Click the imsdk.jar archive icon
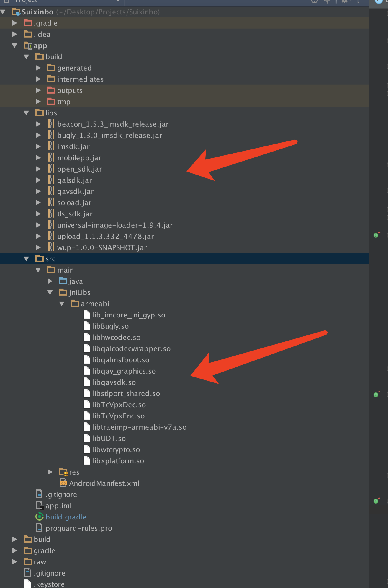Viewport: 388px width, 588px height. tap(51, 146)
